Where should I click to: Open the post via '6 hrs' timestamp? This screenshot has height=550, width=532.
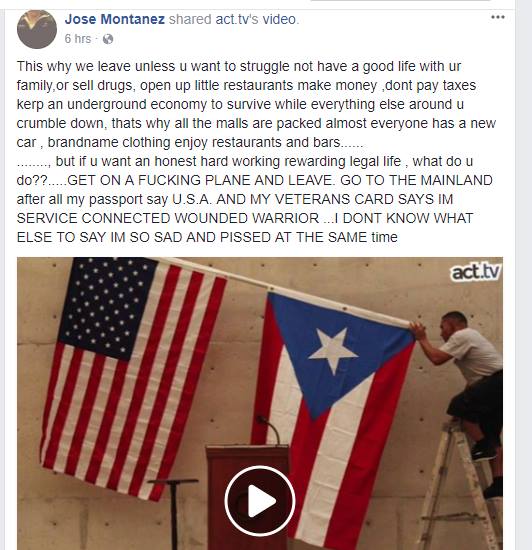(78, 39)
